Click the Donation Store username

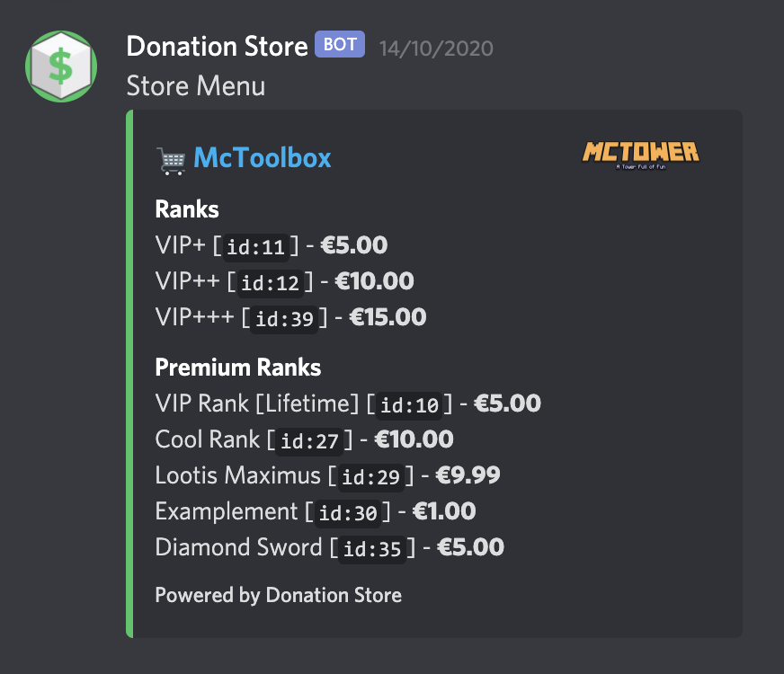tap(217, 47)
